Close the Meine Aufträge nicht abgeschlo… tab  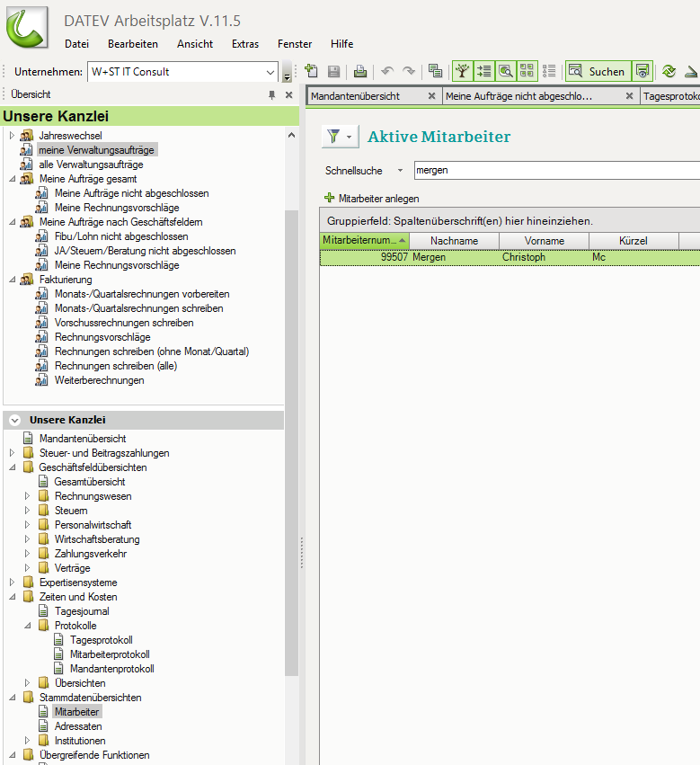tap(629, 96)
